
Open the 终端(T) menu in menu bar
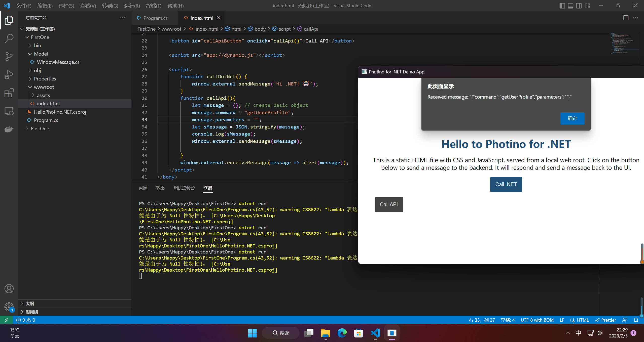(x=153, y=6)
